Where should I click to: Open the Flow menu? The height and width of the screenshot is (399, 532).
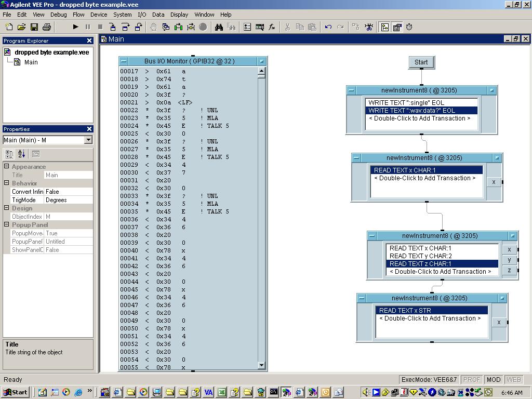point(78,15)
